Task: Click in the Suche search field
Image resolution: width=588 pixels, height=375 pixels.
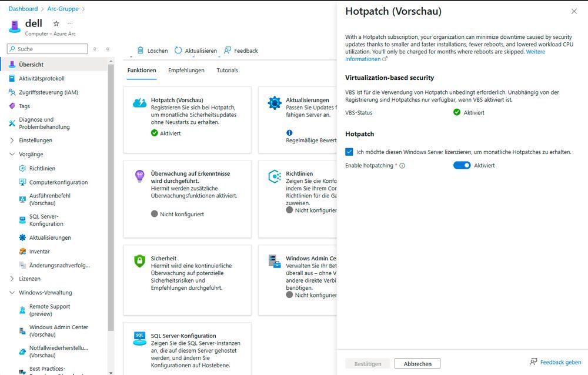Action: tap(47, 49)
